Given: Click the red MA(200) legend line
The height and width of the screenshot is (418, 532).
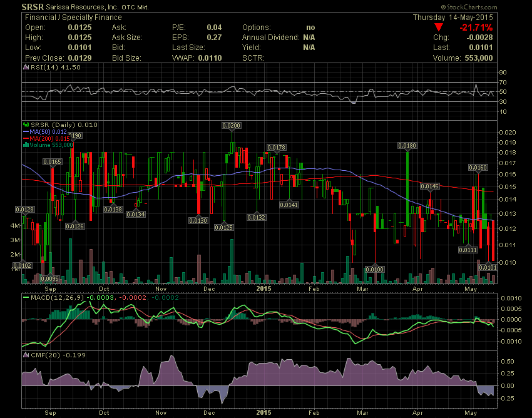Looking at the screenshot, I should (x=26, y=138).
